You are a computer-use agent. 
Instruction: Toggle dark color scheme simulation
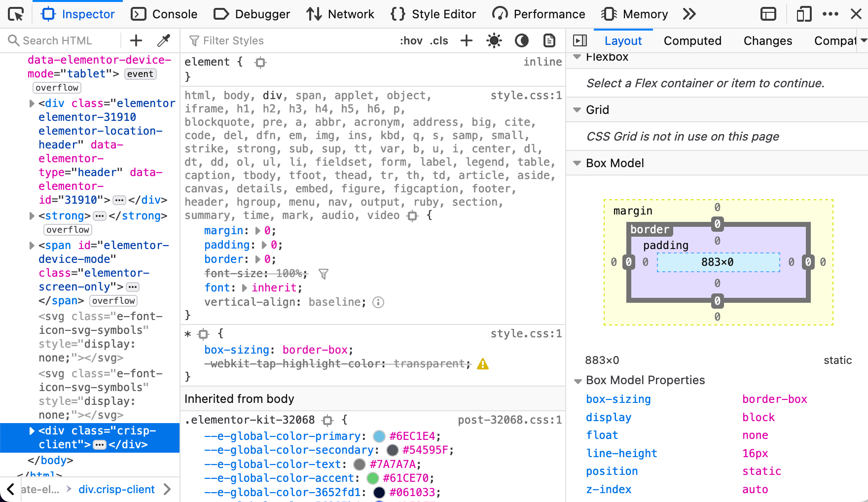pos(521,40)
